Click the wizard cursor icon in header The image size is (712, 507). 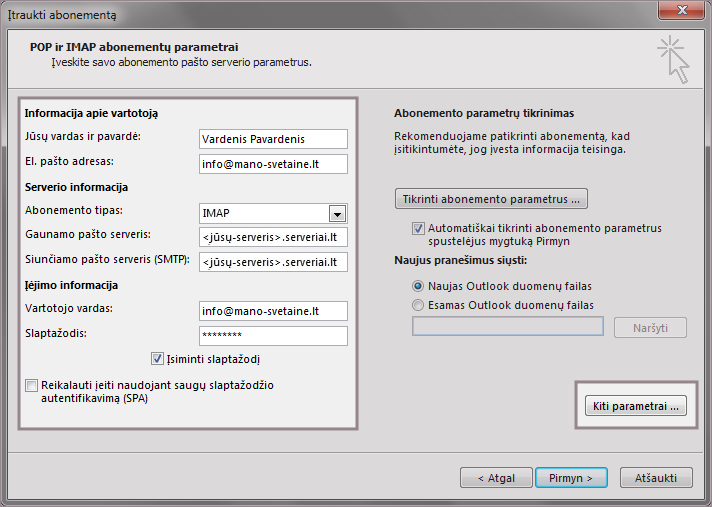coord(673,60)
